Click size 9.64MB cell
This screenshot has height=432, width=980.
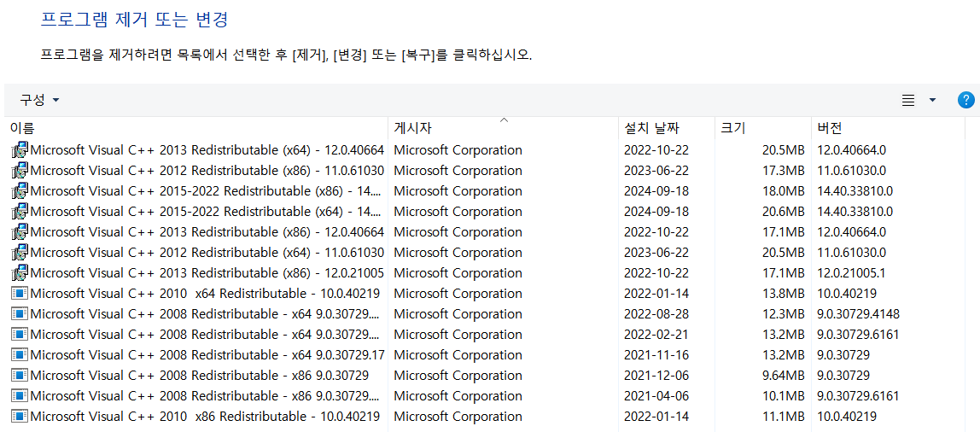[783, 376]
